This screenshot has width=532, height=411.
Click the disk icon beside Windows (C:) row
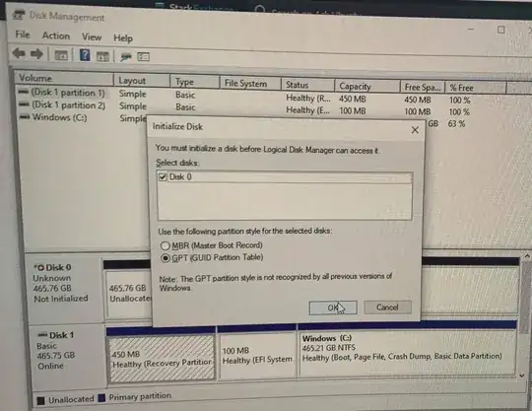pos(25,117)
